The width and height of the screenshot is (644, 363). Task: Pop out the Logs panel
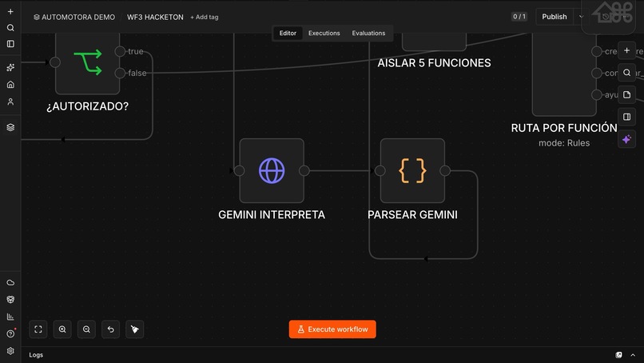[x=619, y=355]
